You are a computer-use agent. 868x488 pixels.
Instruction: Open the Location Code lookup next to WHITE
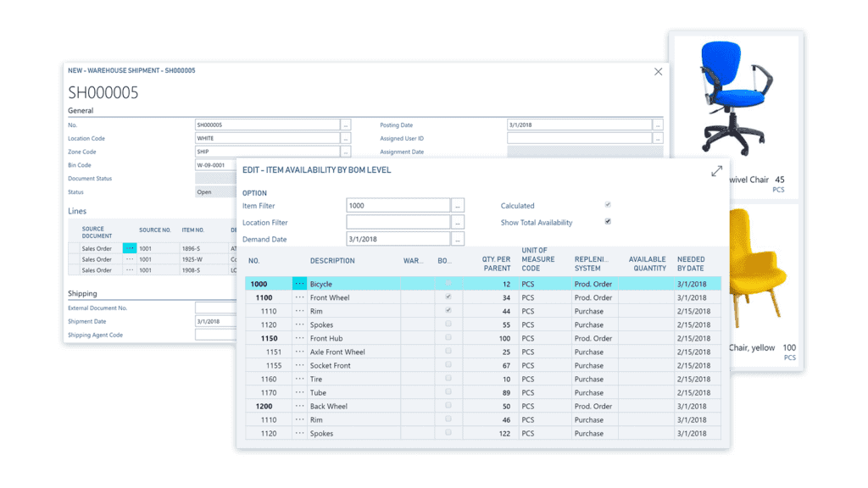pyautogui.click(x=347, y=137)
